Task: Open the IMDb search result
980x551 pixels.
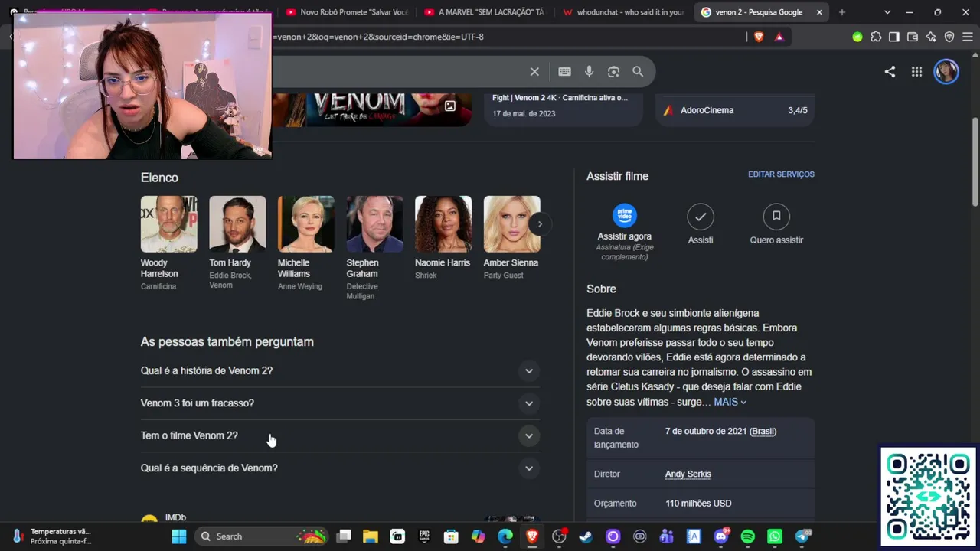Action: coord(175,517)
